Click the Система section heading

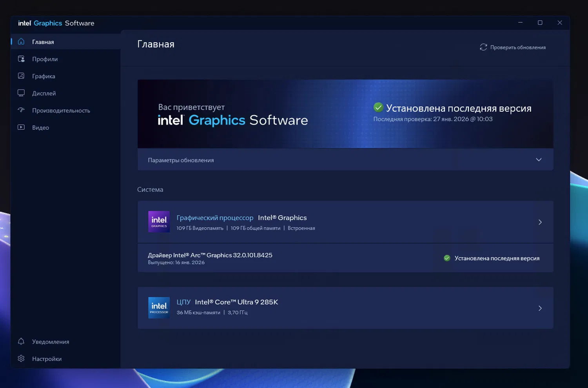click(x=150, y=189)
